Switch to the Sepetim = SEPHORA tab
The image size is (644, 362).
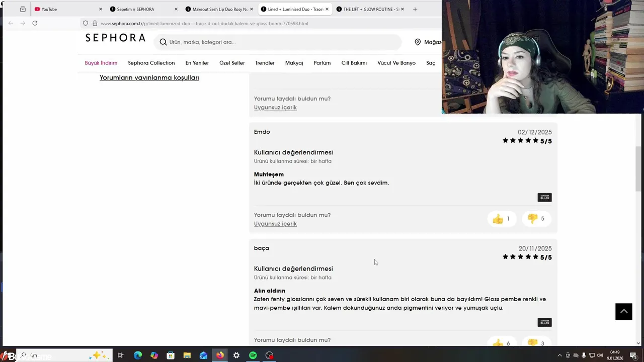[143, 9]
